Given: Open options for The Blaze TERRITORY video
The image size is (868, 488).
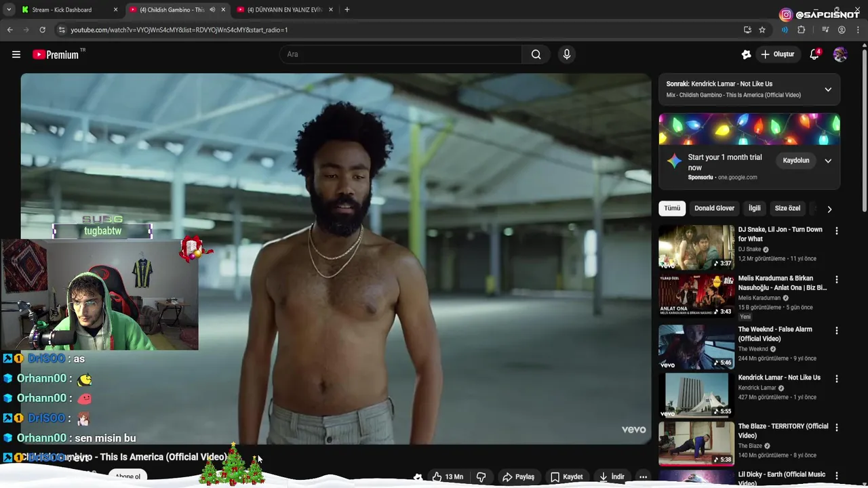Looking at the screenshot, I should click(x=836, y=428).
